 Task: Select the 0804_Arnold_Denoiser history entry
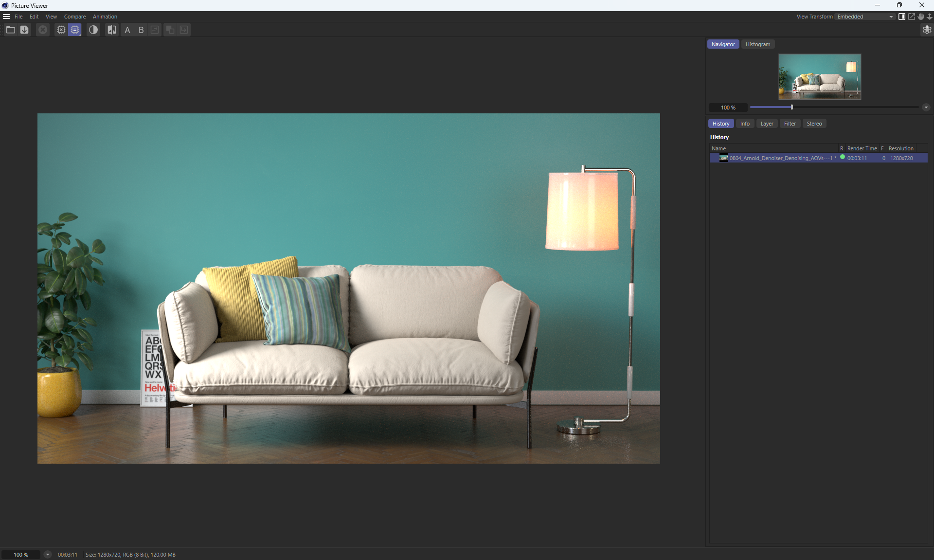780,158
